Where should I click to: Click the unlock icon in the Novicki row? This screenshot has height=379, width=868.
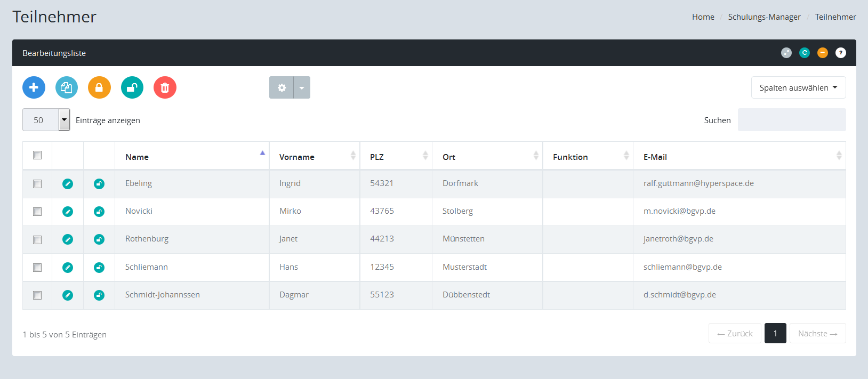tap(99, 212)
